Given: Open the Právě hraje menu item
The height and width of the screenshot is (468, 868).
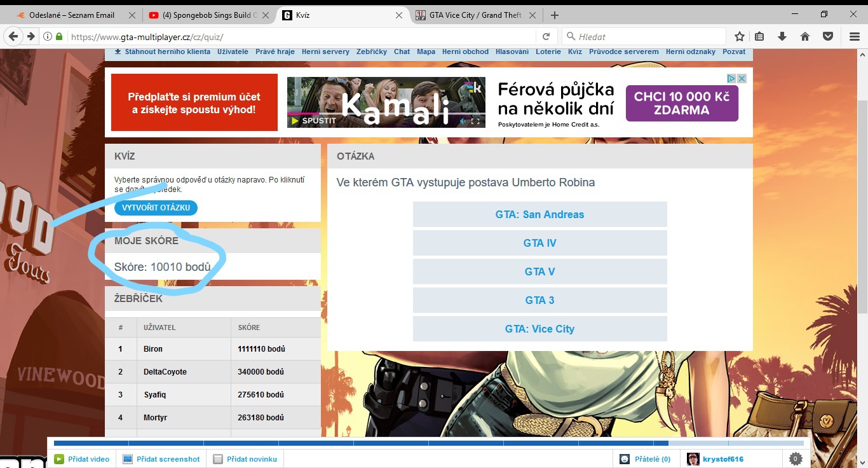Looking at the screenshot, I should [275, 52].
